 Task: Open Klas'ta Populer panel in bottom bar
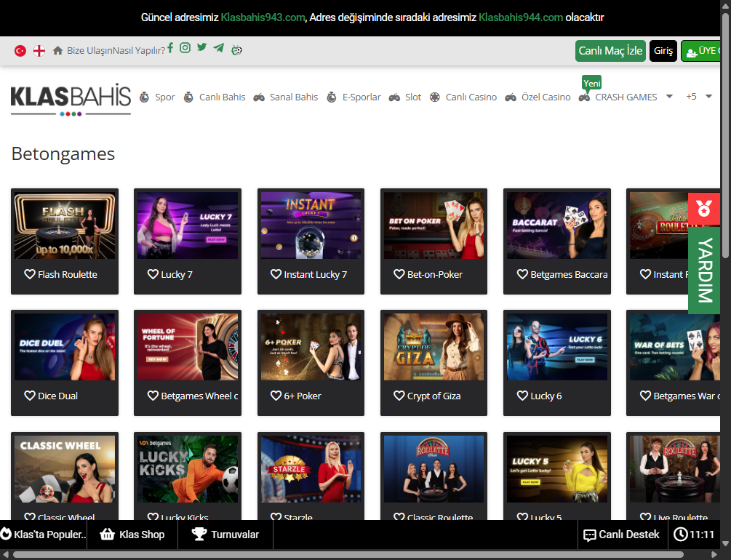tap(44, 535)
